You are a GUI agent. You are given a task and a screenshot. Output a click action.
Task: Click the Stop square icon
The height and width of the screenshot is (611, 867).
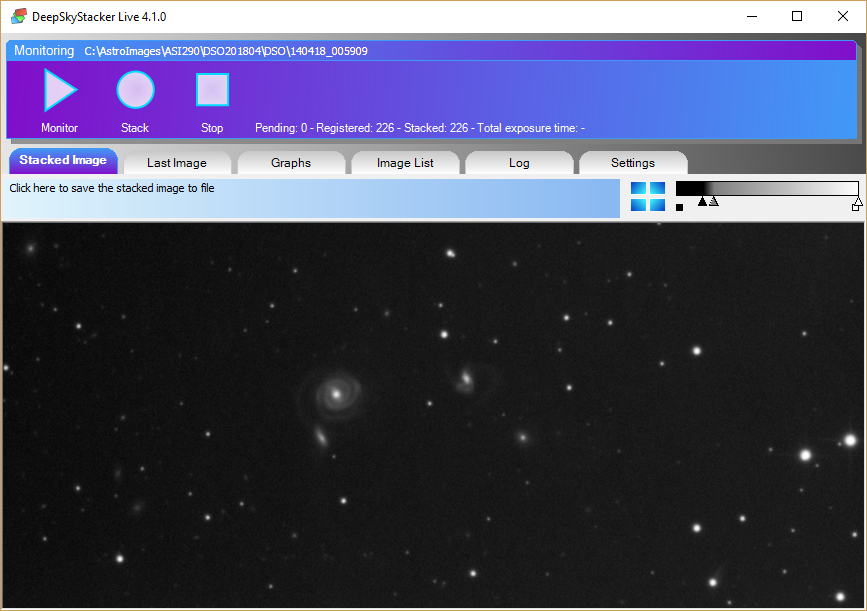(x=212, y=91)
